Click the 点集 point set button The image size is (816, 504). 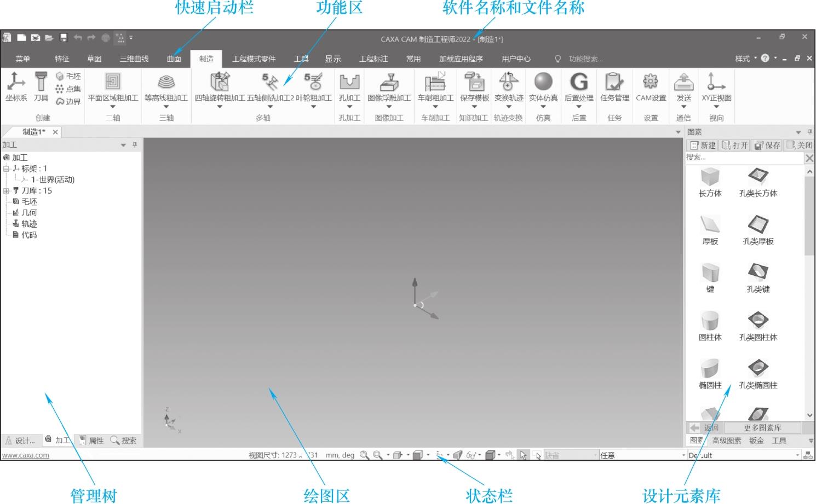[68, 89]
